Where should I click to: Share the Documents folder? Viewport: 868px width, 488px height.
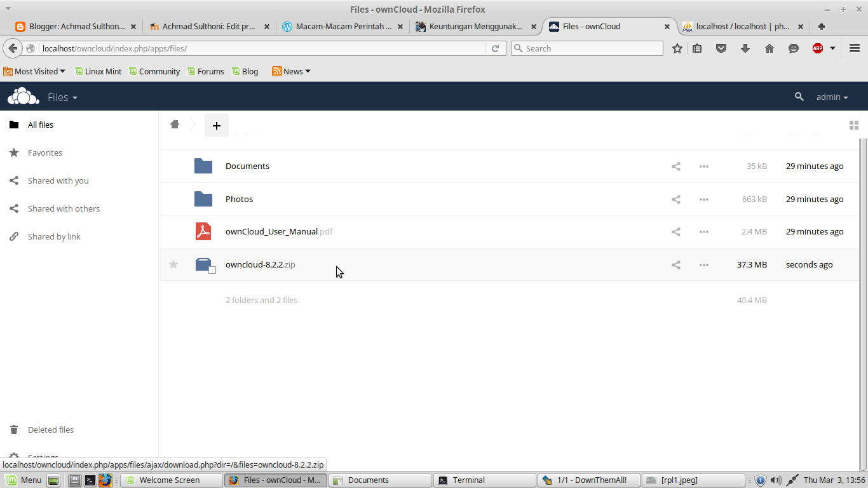[x=676, y=166]
